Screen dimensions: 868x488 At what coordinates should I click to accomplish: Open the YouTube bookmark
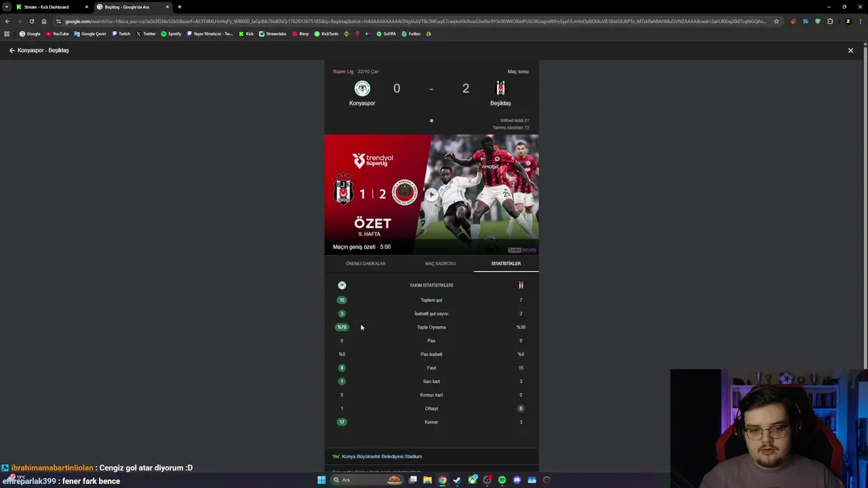[58, 34]
